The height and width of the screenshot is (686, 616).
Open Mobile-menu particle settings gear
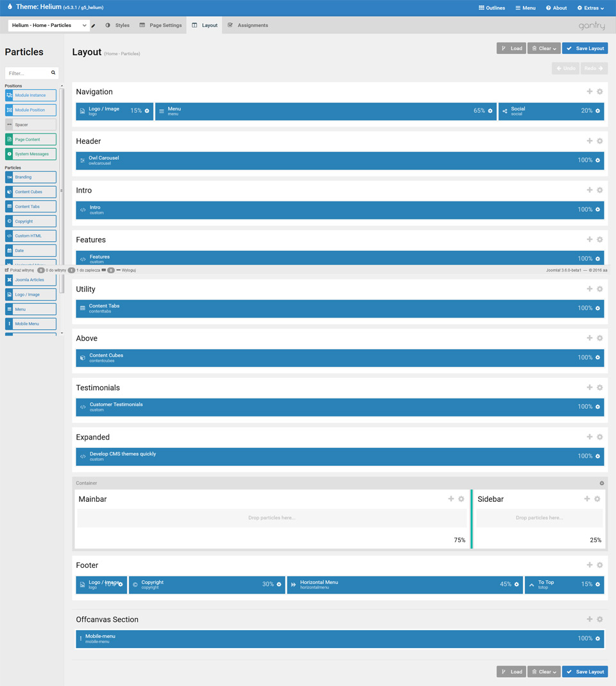(x=597, y=639)
